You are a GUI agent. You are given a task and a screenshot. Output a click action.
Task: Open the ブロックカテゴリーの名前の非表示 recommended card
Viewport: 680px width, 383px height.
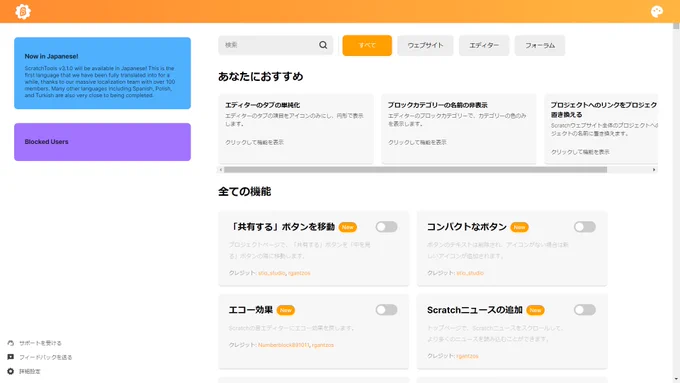click(x=459, y=128)
